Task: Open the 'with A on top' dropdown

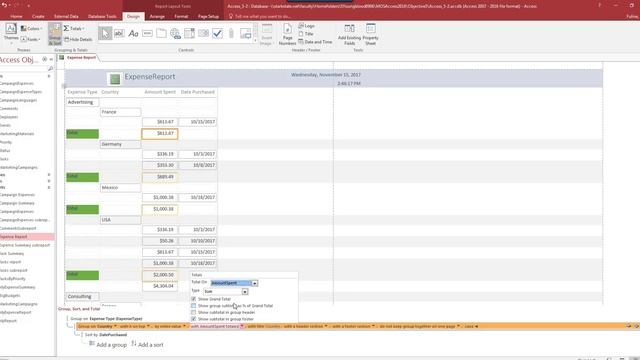Action: point(148,326)
